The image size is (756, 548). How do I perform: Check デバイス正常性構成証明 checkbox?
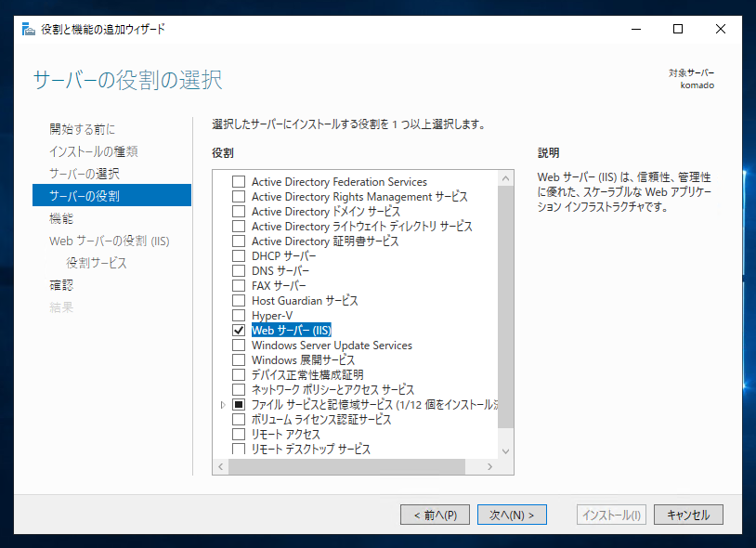pos(239,375)
